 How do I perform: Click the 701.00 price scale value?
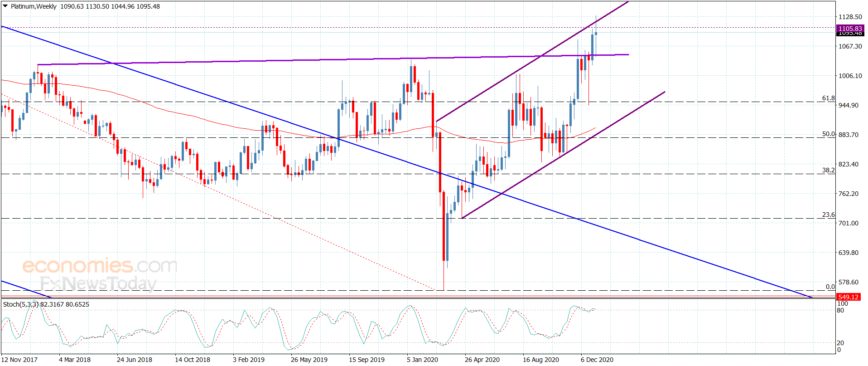(x=849, y=223)
